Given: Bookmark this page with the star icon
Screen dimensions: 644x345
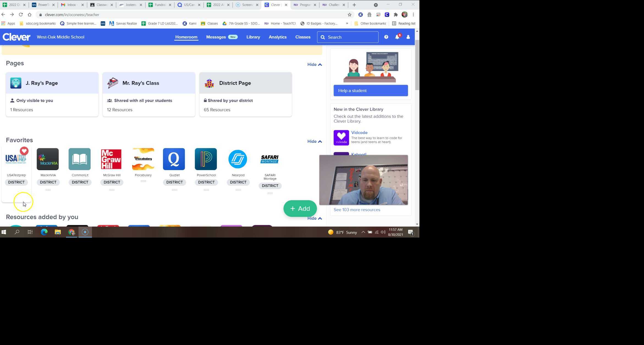Looking at the screenshot, I should coord(349,15).
